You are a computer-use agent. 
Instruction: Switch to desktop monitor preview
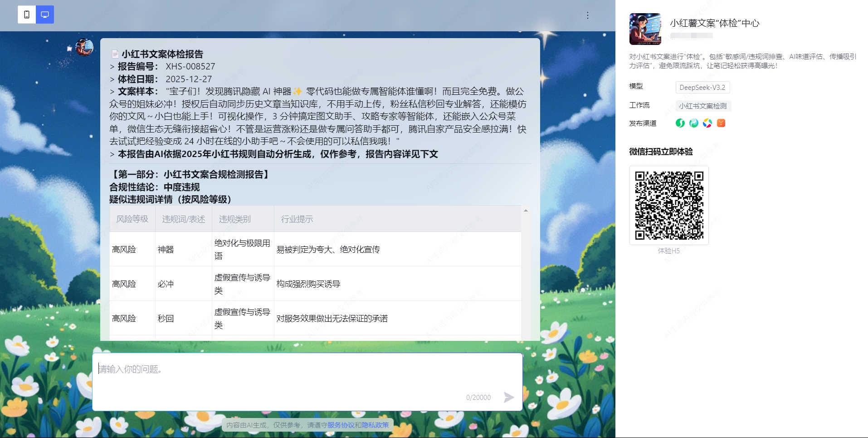pyautogui.click(x=45, y=15)
